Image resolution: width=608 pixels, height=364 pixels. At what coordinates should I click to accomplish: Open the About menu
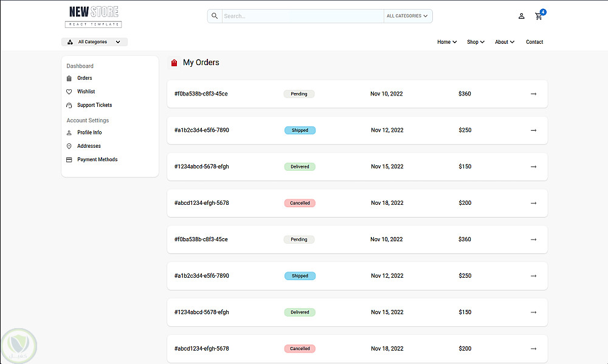click(x=505, y=42)
